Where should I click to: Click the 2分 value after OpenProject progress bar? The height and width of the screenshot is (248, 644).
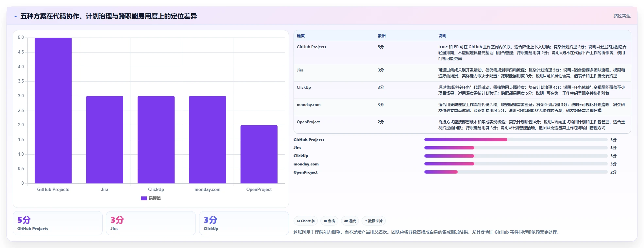coord(613,172)
